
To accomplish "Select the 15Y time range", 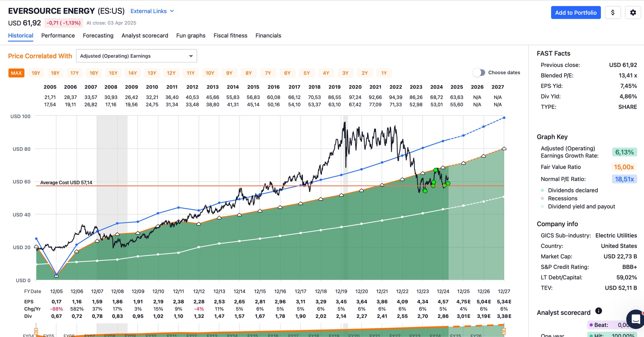I will [113, 73].
